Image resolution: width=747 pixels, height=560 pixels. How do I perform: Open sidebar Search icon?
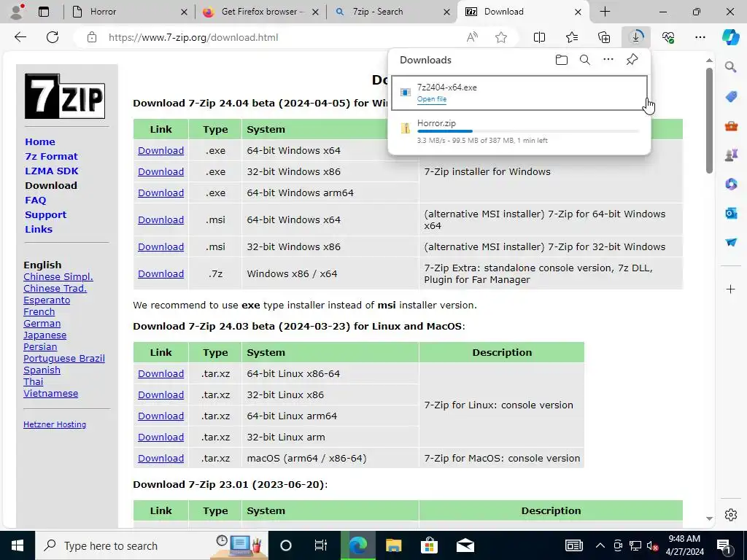click(731, 67)
